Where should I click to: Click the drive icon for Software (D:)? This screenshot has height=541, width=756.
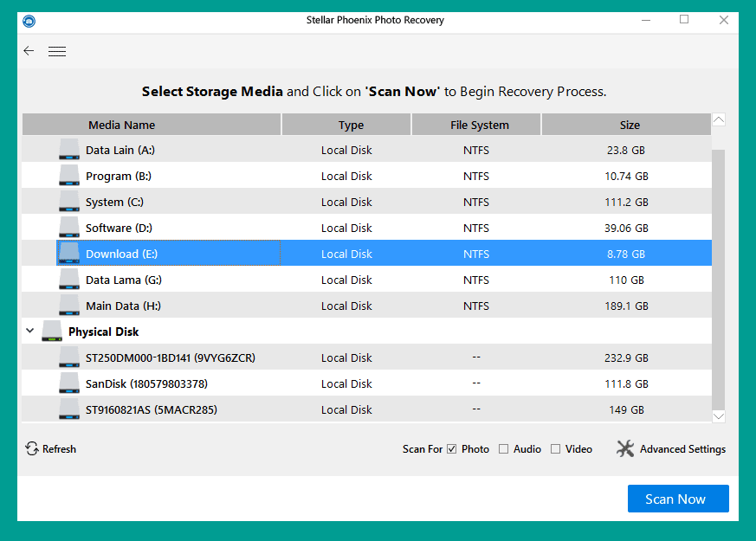coord(69,228)
